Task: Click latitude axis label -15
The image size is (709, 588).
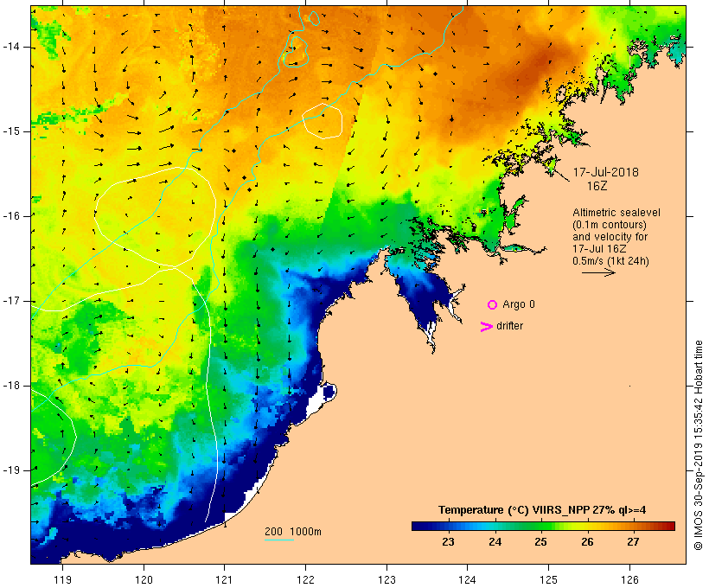Action: point(11,131)
